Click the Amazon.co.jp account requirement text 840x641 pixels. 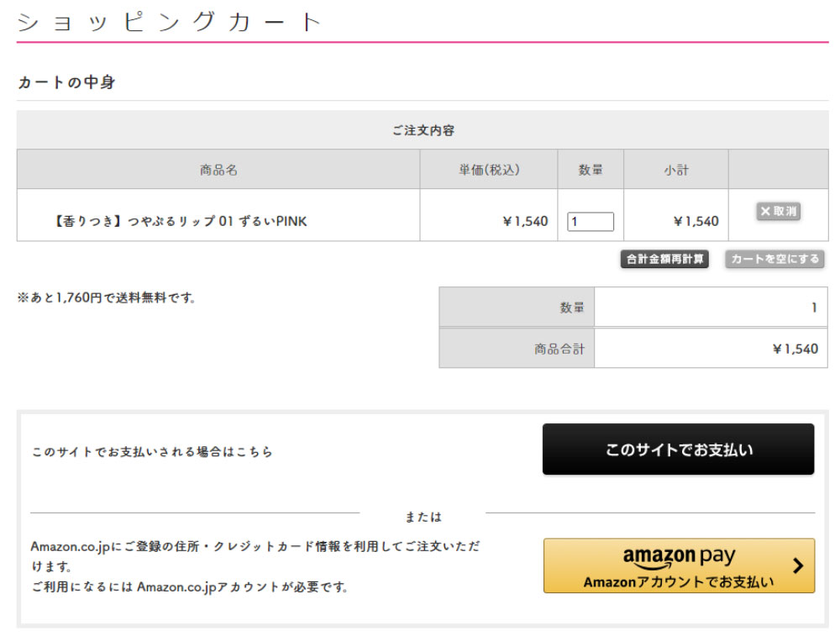[189, 586]
